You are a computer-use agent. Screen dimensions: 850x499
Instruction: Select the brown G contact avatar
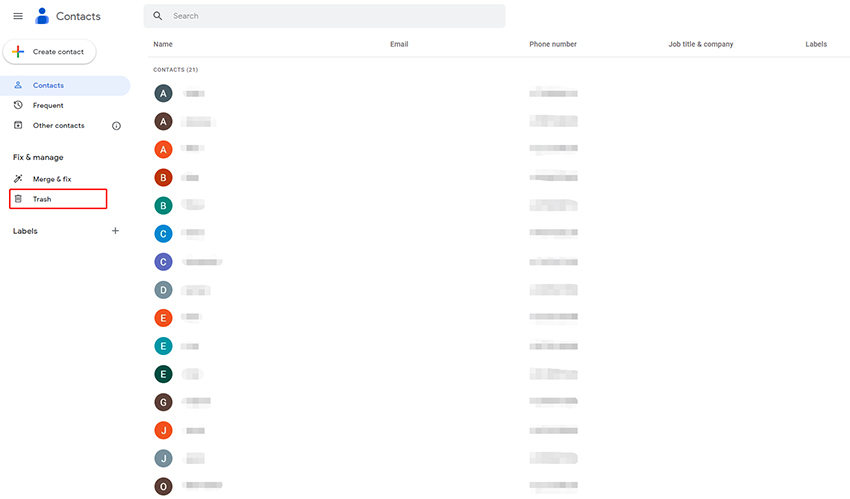(x=163, y=403)
